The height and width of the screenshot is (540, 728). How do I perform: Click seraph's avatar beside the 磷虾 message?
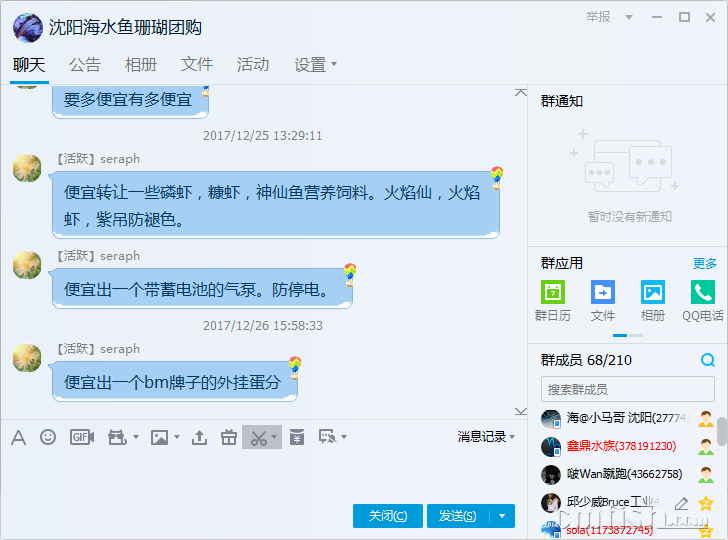[x=27, y=168]
